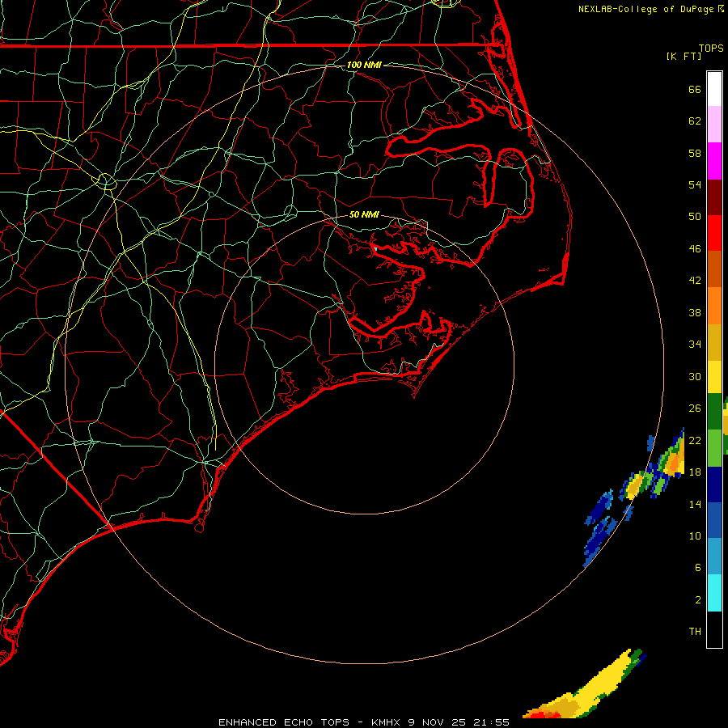
Task: Click the light pink legend swatch
Action: (714, 124)
